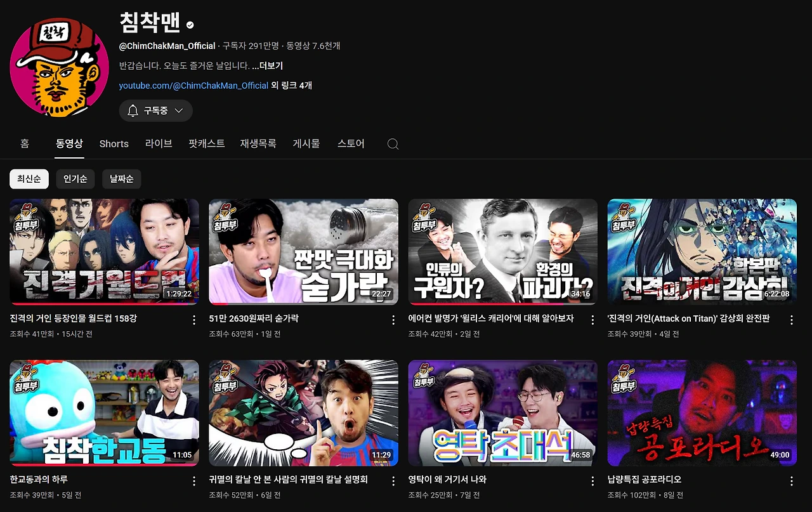
Task: Open options menu for 한교동과의 하루
Action: 194,482
